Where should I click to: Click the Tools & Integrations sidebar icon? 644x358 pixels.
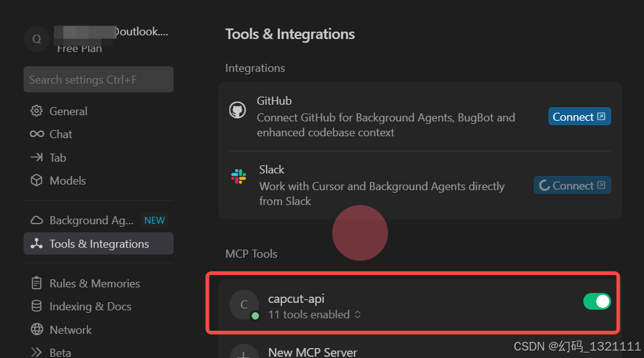pyautogui.click(x=37, y=243)
